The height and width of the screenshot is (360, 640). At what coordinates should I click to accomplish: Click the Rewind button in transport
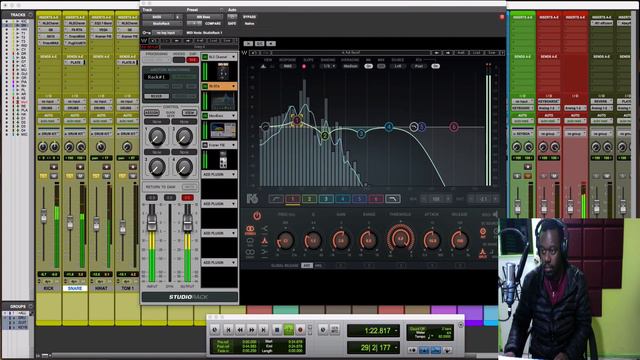240,329
